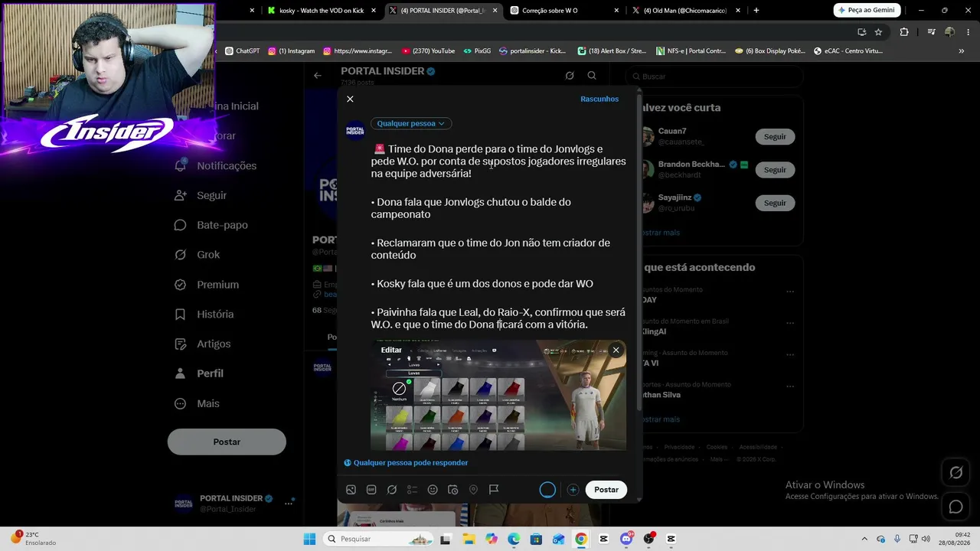Open the browser extensions puzzle icon
This screenshot has width=980, height=551.
point(904,32)
